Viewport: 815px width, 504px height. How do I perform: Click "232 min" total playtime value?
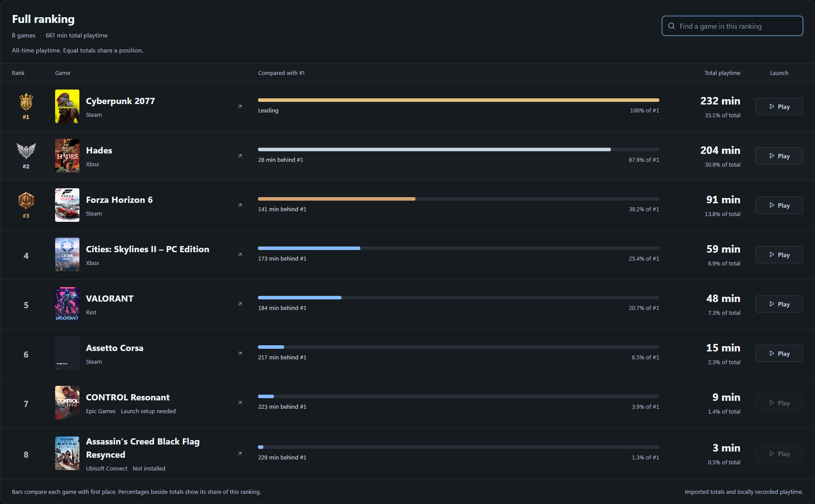(x=720, y=101)
